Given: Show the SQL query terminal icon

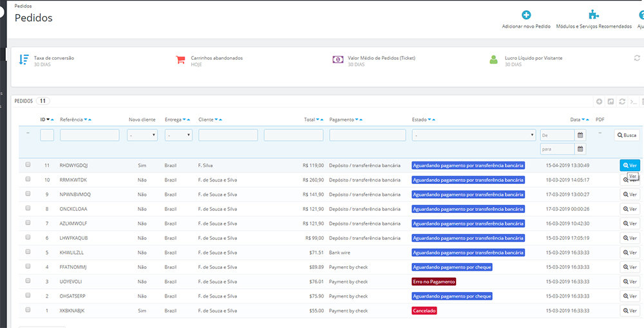Looking at the screenshot, I should click(x=634, y=102).
